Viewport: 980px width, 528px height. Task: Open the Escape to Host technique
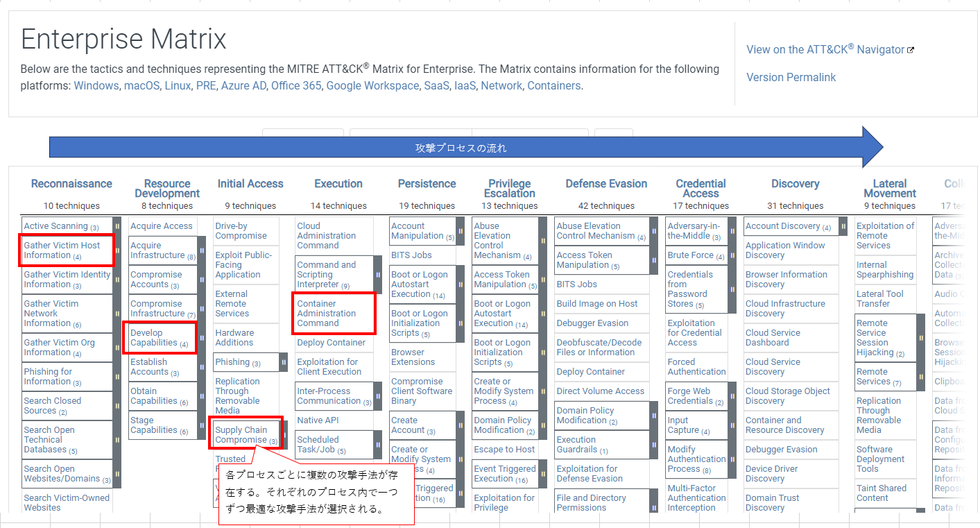pos(504,450)
